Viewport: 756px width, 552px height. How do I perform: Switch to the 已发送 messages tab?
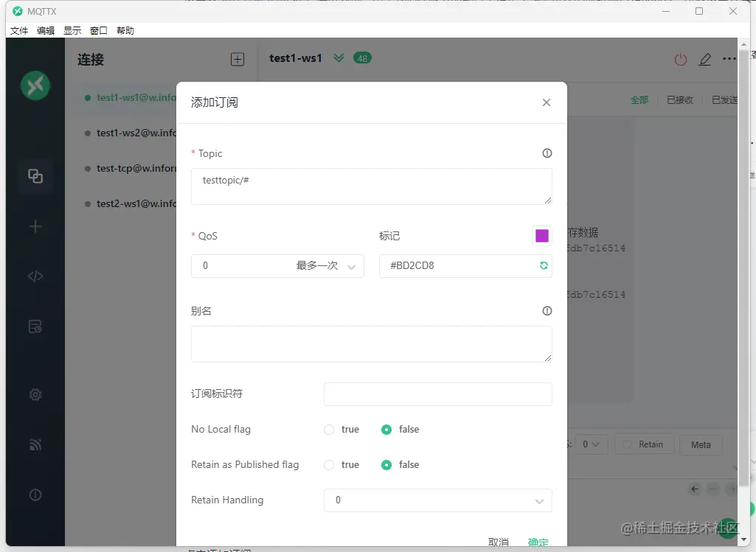click(x=725, y=99)
